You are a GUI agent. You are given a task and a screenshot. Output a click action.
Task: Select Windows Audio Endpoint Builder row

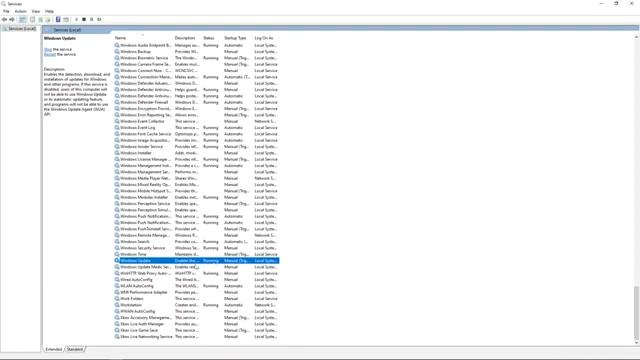[197, 45]
